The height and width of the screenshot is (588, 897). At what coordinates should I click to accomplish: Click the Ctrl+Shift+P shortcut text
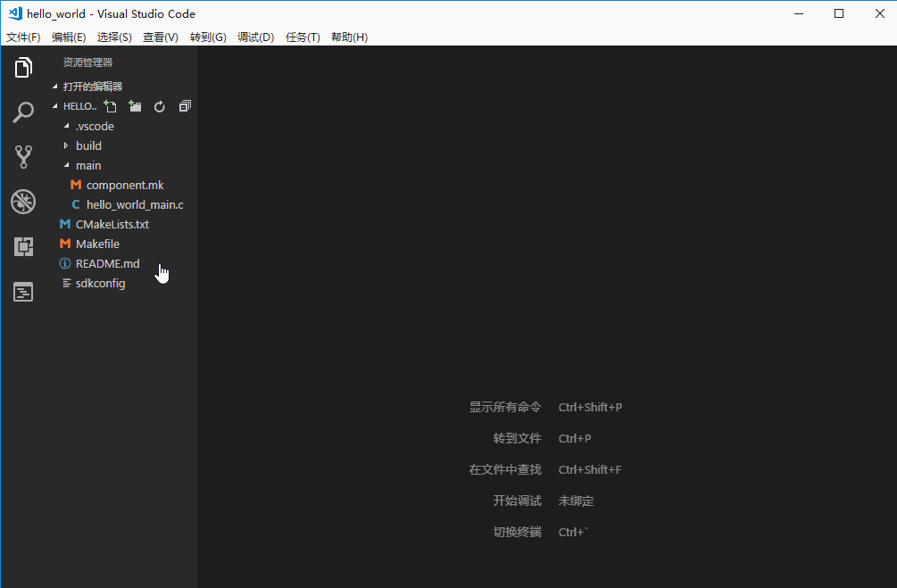coord(590,407)
